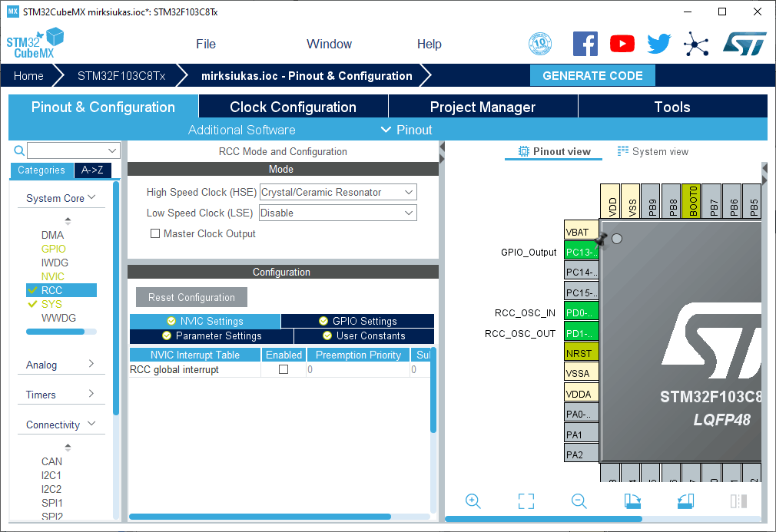Click the STM32CubeMX logo
This screenshot has width=776, height=532.
(35, 44)
